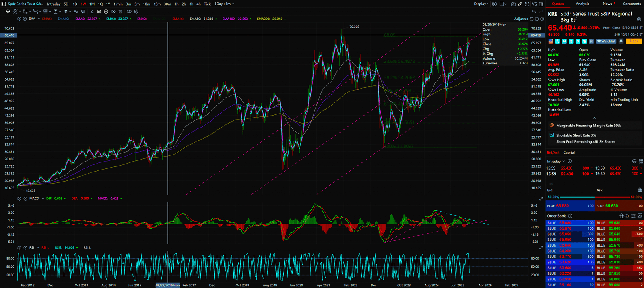The image size is (644, 288).
Task: Click the VS compare icon
Action: tap(534, 4)
